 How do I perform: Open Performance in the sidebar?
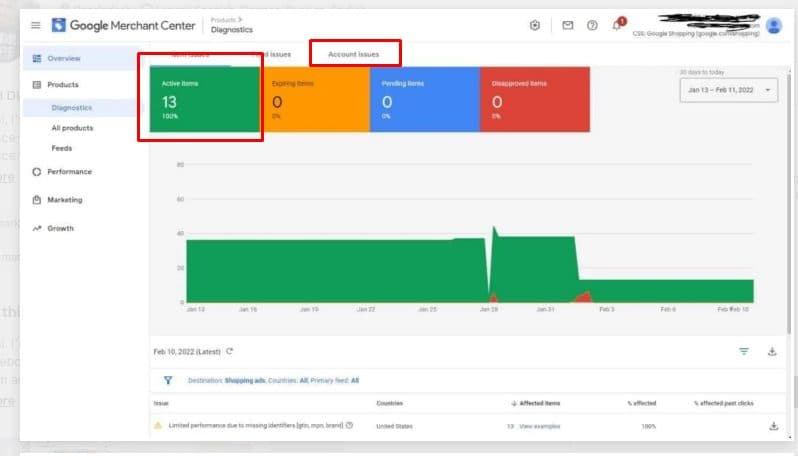click(70, 172)
